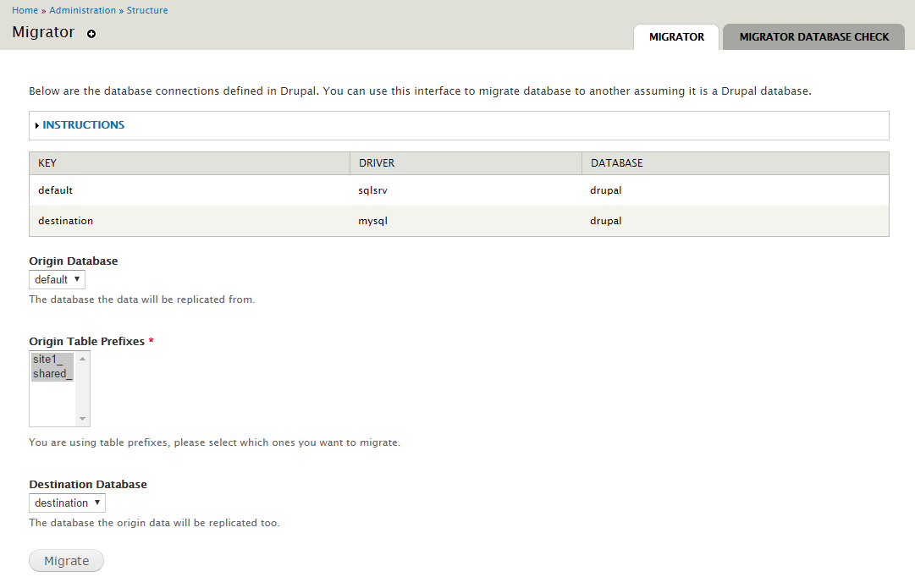Select shared_ prefix in list

52,374
